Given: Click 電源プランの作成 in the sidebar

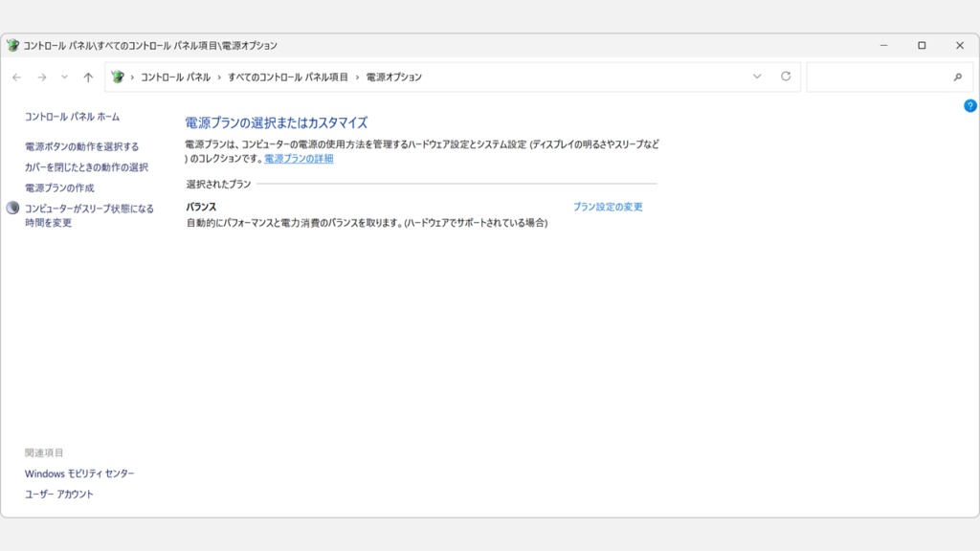Looking at the screenshot, I should 59,187.
